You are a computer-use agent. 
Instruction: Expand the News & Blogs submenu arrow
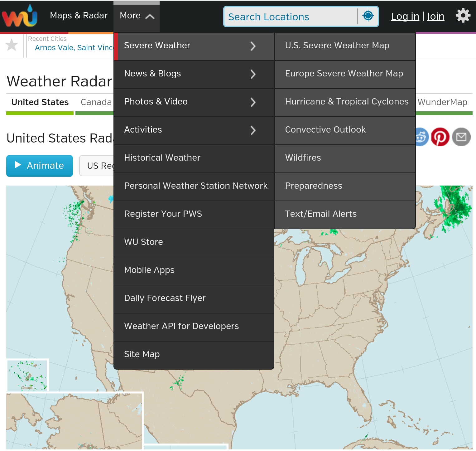(253, 74)
